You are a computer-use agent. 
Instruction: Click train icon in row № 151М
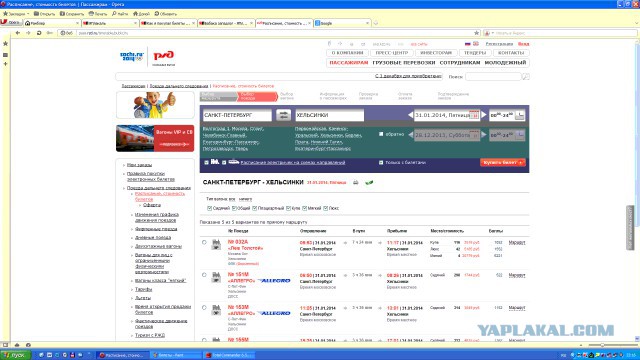216,277
